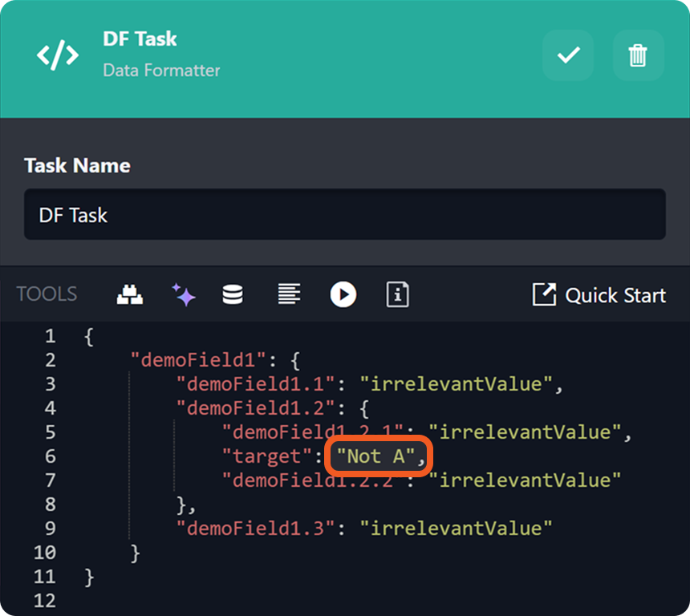Click the sparkles AI assistant icon
690x616 pixels.
pos(184,294)
